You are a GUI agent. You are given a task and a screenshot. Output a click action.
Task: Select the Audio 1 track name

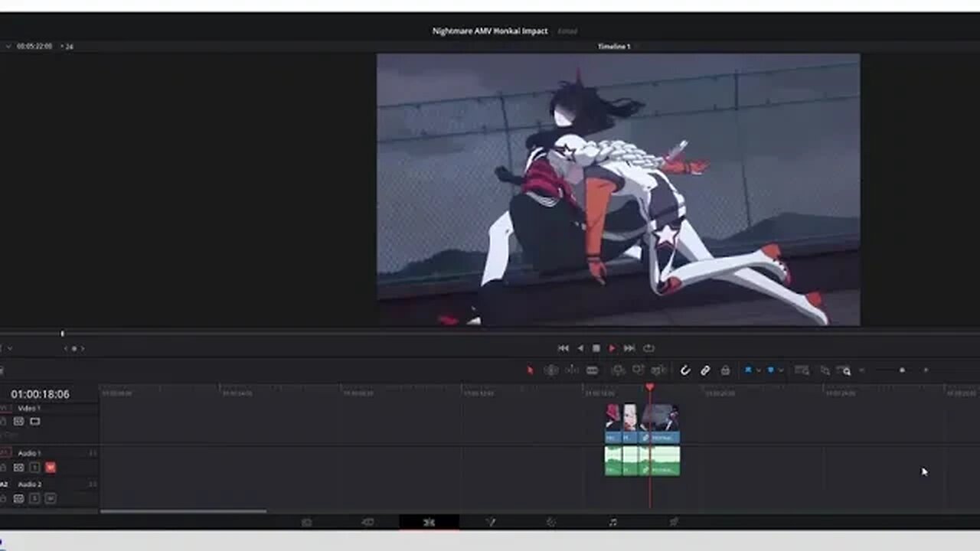click(x=30, y=453)
